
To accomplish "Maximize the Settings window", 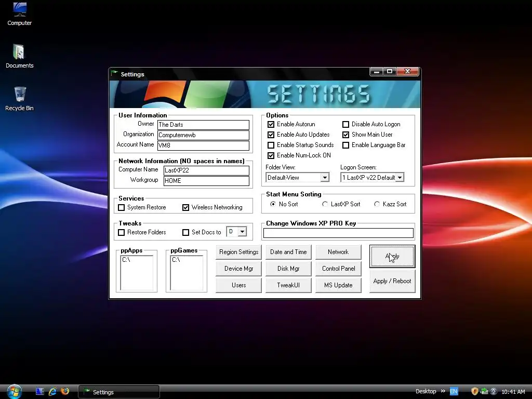I will (390, 71).
